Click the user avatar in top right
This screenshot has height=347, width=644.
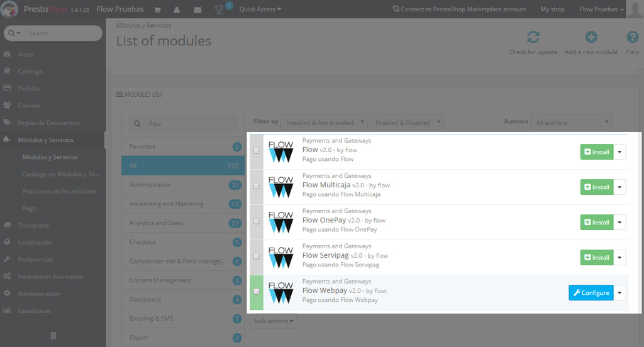635,9
